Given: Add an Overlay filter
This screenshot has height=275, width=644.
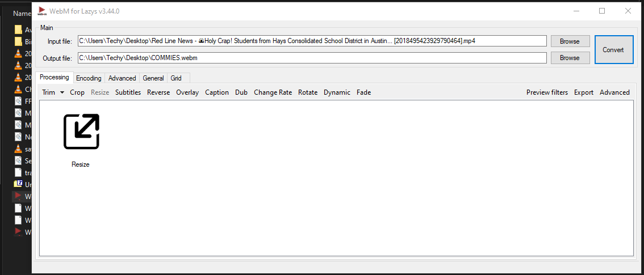Looking at the screenshot, I should [x=187, y=92].
